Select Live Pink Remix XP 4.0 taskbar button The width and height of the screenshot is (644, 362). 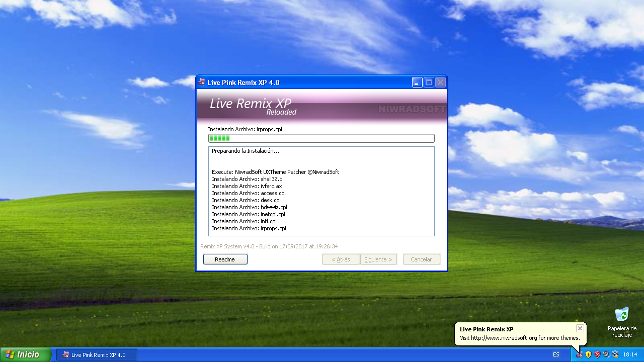point(97,354)
